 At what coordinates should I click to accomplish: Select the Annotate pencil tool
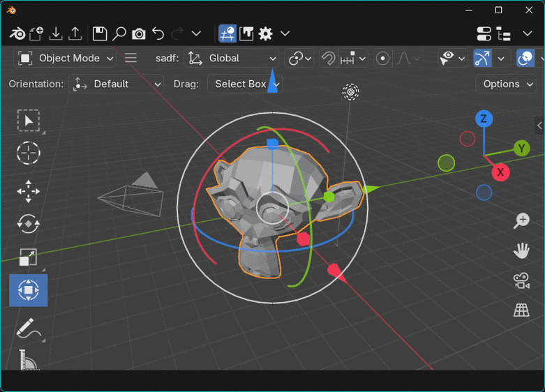click(x=29, y=328)
